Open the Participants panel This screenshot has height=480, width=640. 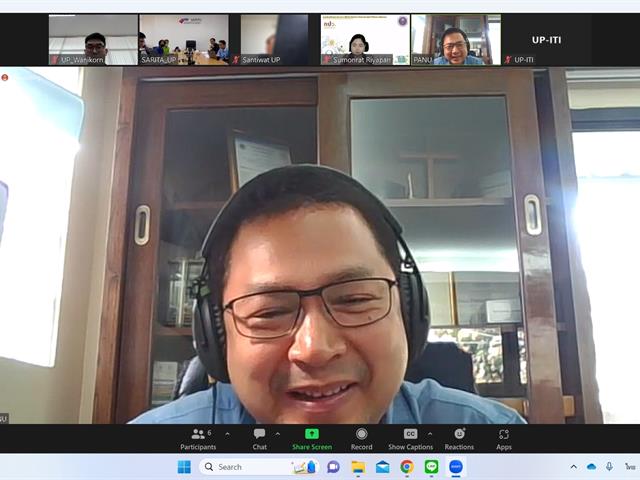pyautogui.click(x=198, y=439)
